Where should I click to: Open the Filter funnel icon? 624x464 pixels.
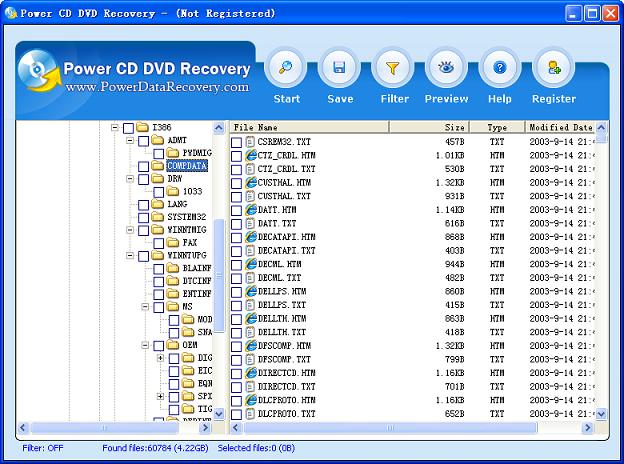(392, 67)
